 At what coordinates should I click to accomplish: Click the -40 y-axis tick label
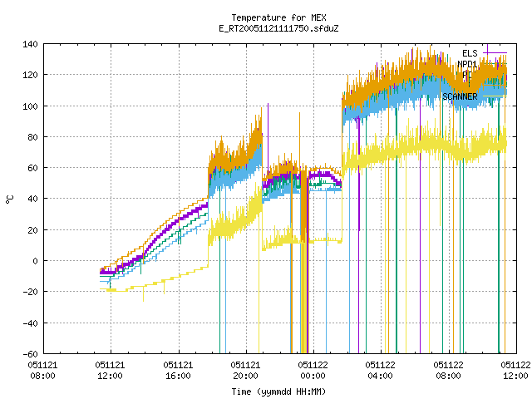coord(30,323)
